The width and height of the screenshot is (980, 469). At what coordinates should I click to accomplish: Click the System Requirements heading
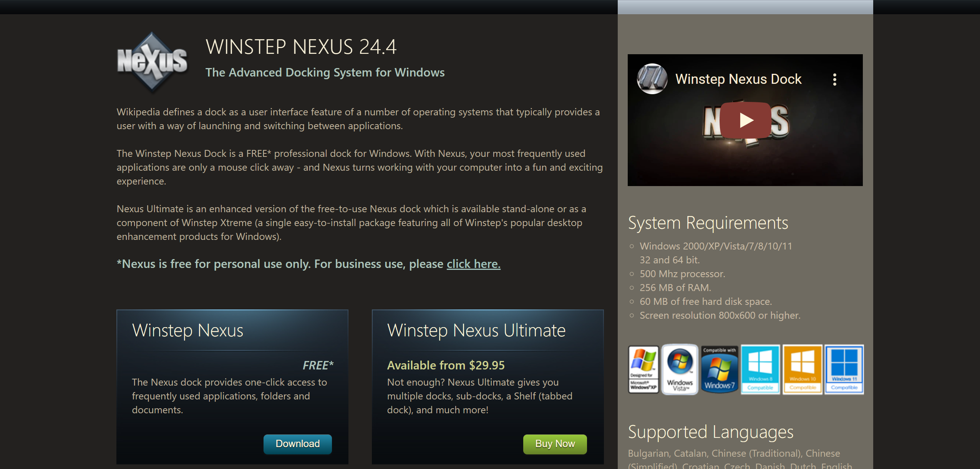point(708,222)
